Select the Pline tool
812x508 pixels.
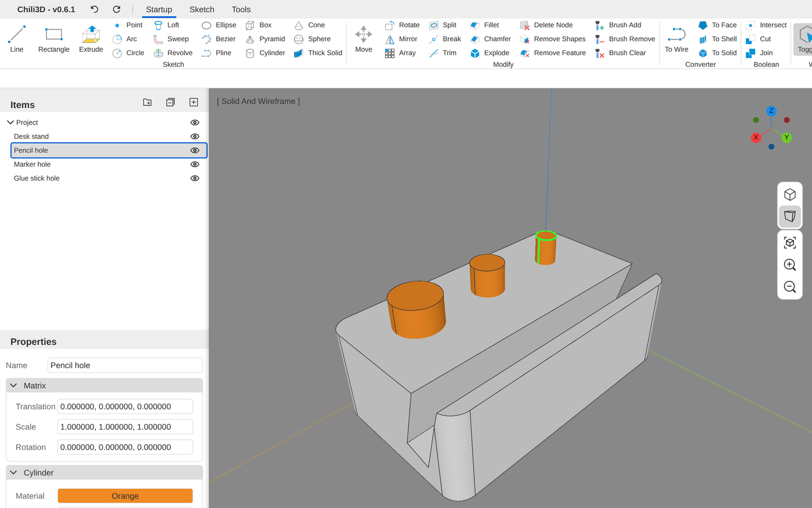pyautogui.click(x=216, y=53)
